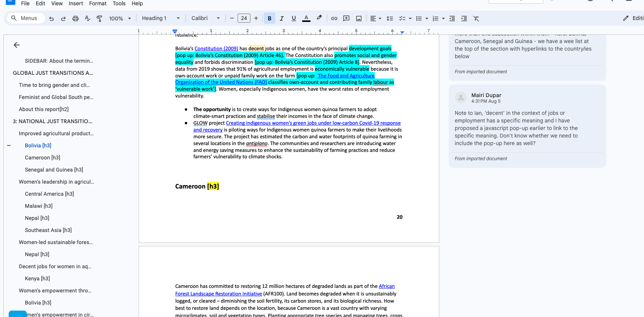This screenshot has width=644, height=317.
Task: Open the Format menu
Action: (98, 3)
